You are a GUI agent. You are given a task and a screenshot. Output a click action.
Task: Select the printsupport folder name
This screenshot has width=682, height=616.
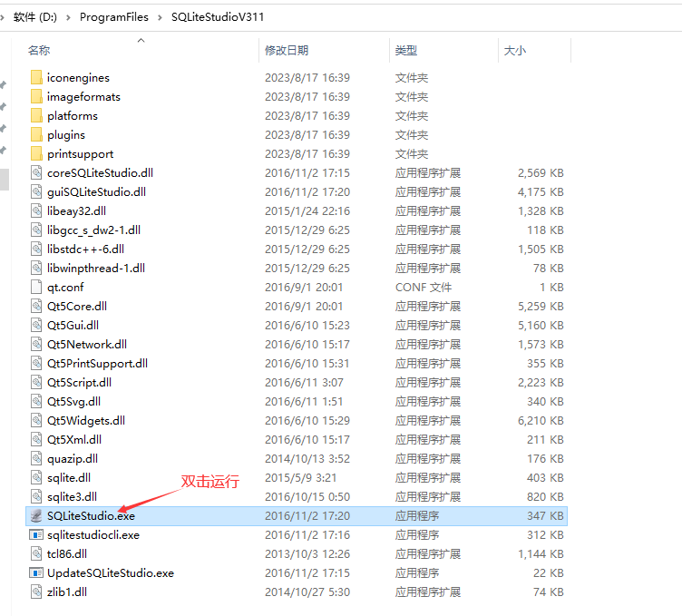tap(81, 154)
